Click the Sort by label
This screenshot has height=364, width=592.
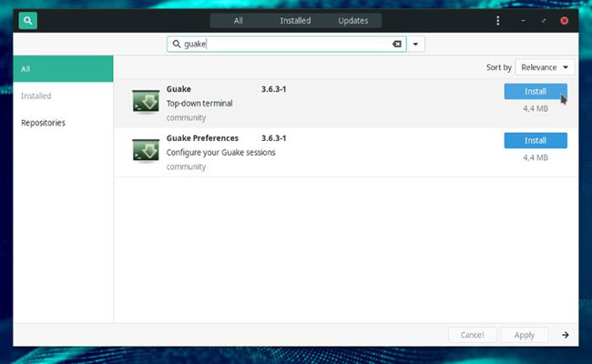(499, 67)
